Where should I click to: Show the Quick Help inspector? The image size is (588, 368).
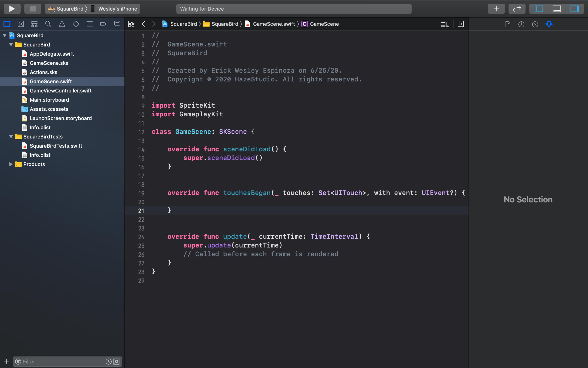pos(535,24)
